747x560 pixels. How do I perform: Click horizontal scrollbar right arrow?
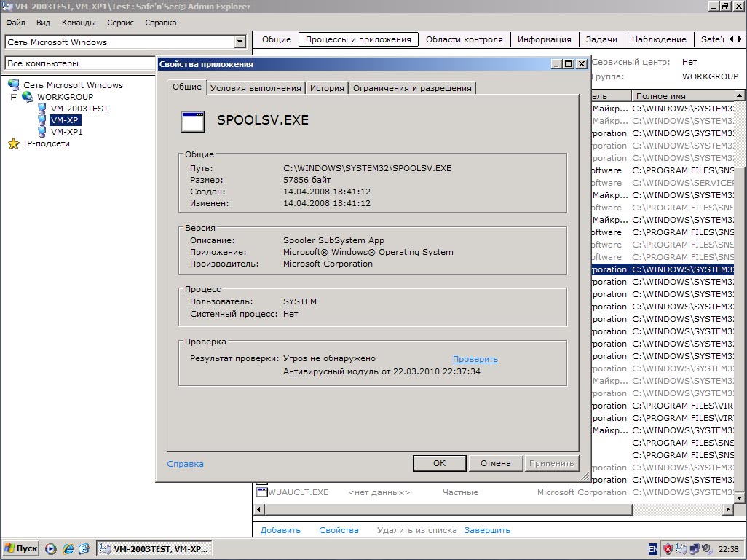click(727, 510)
